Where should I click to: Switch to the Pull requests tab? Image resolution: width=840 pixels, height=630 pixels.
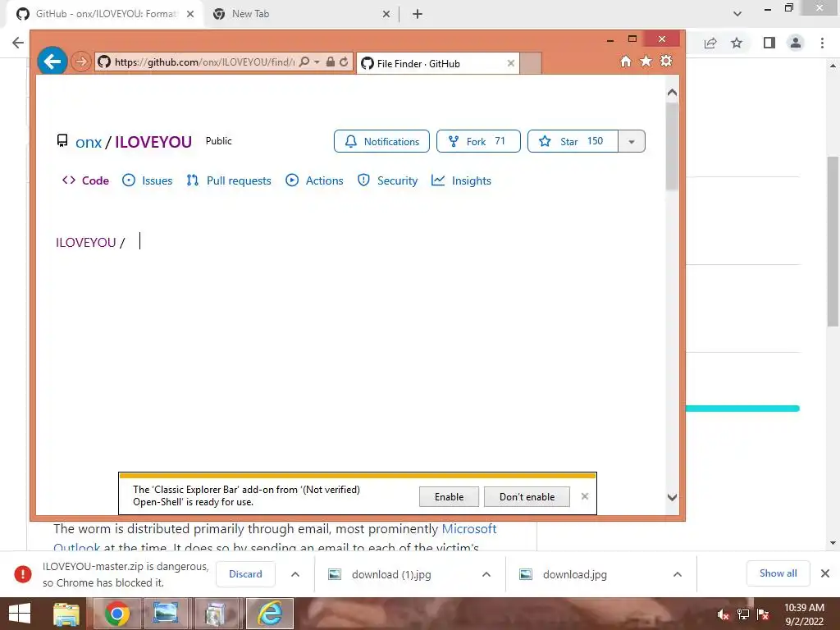[229, 180]
